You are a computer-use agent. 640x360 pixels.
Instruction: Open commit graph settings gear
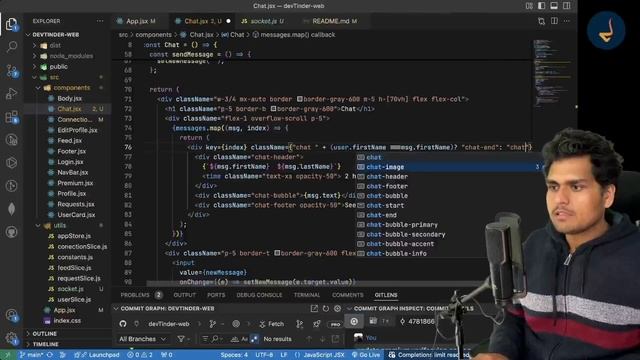[x=338, y=309]
